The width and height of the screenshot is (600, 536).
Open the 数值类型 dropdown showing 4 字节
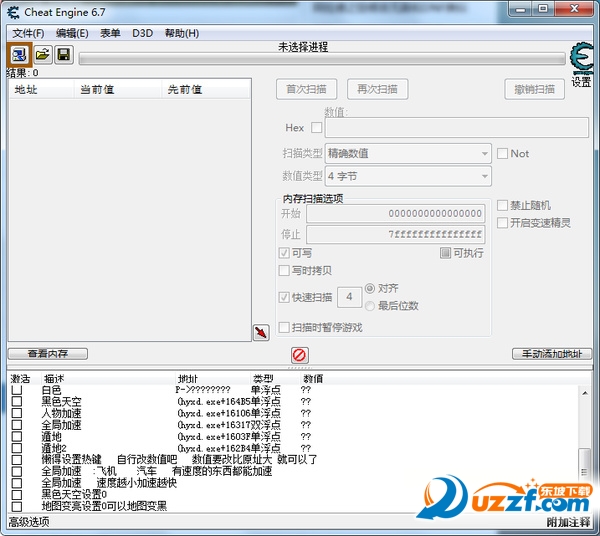point(408,176)
